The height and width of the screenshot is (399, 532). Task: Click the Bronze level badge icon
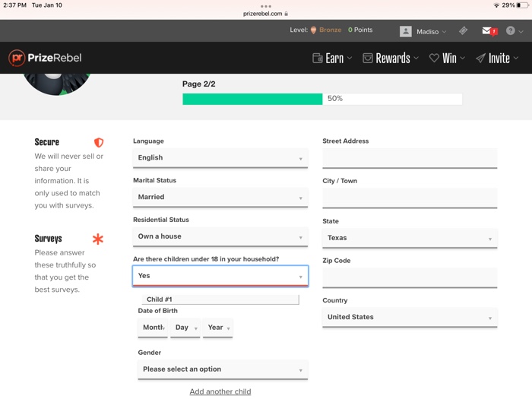click(313, 30)
